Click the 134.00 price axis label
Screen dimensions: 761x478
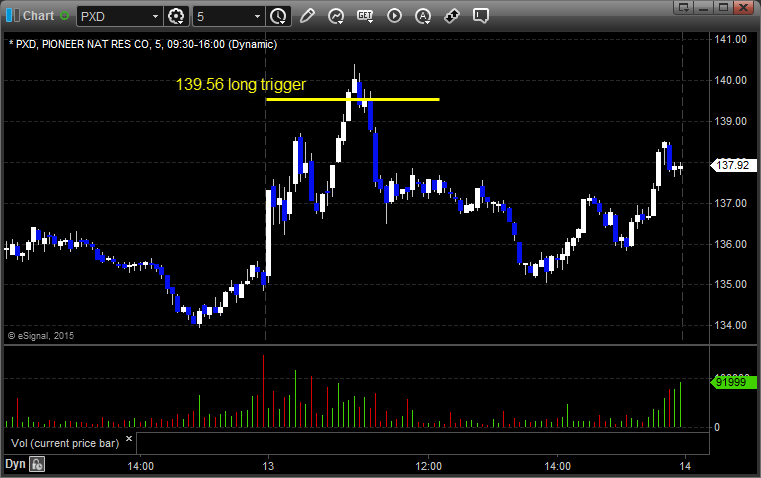click(x=730, y=325)
